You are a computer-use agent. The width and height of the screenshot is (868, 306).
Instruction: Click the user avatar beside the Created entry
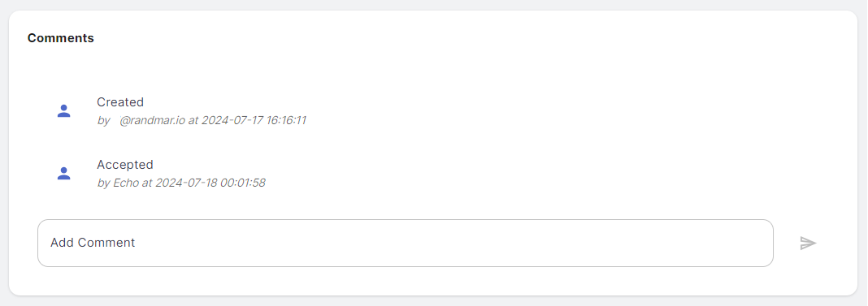pyautogui.click(x=63, y=111)
